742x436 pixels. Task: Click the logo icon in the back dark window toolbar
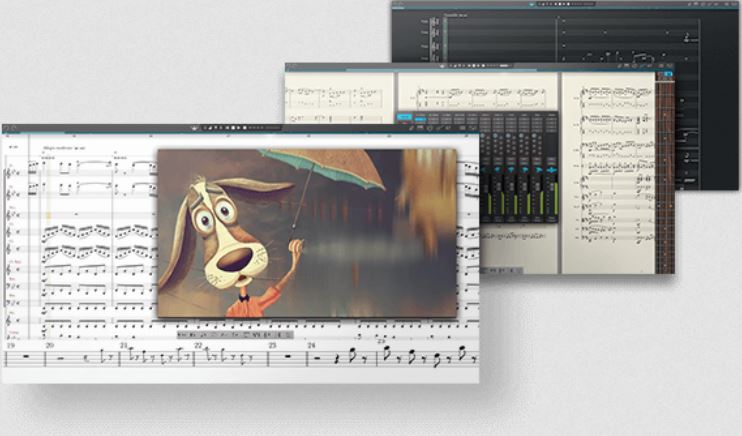pos(532,4)
